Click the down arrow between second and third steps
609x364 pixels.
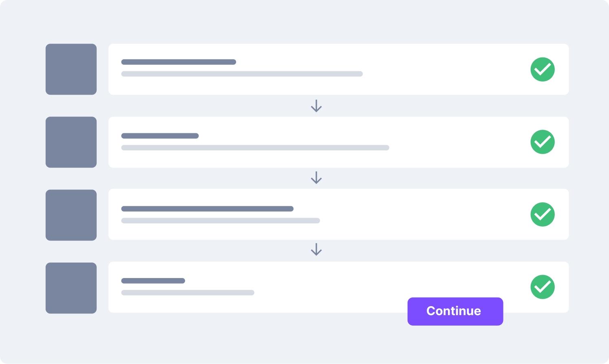(316, 178)
